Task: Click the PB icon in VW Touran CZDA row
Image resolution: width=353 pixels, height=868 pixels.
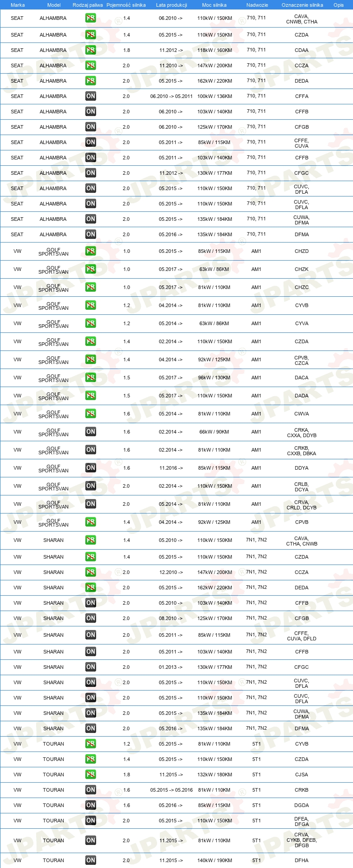Action: pyautogui.click(x=91, y=759)
